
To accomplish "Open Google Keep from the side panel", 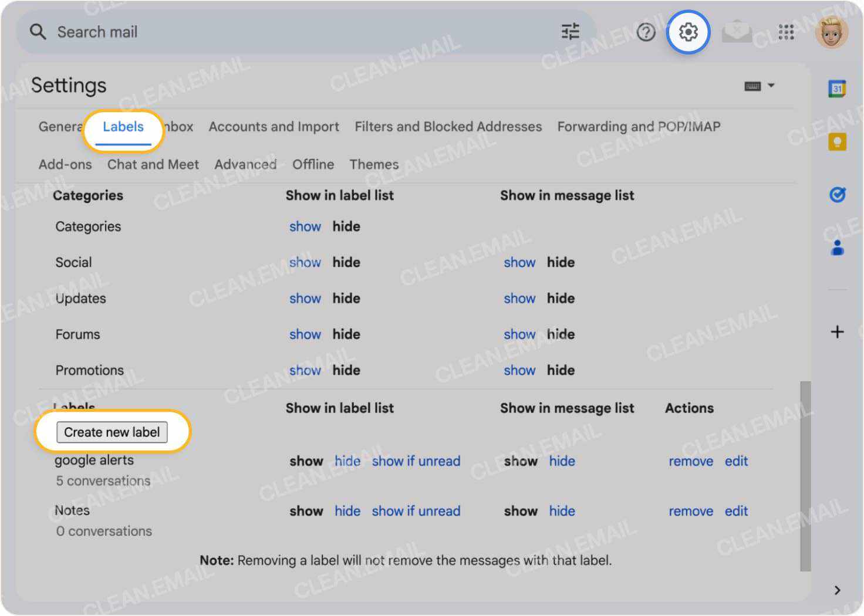I will [x=837, y=142].
